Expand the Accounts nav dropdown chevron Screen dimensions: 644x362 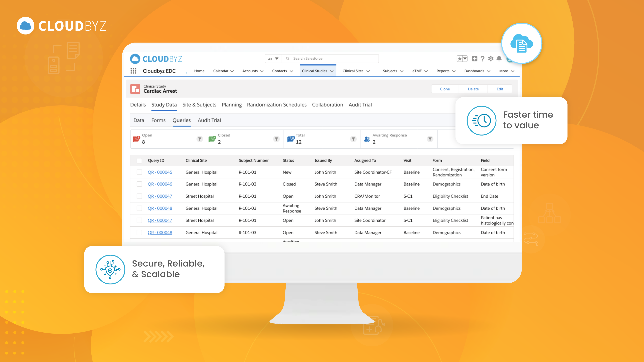point(262,71)
